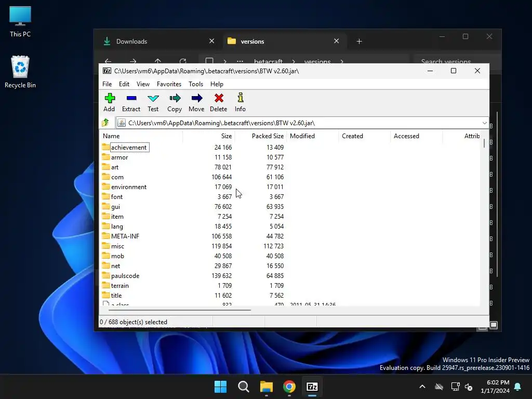This screenshot has width=532, height=399.
Task: Open the Windows Start menu
Action: [x=220, y=387]
